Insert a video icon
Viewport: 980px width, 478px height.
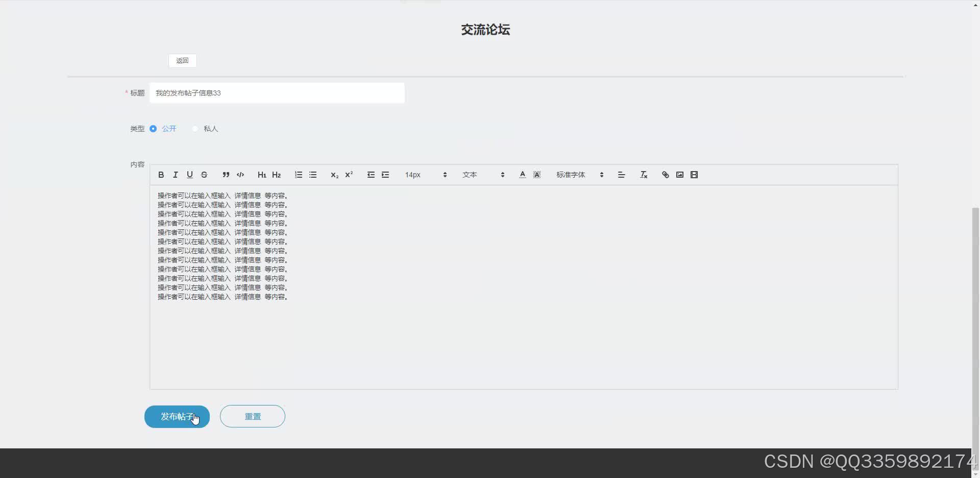[x=694, y=175]
